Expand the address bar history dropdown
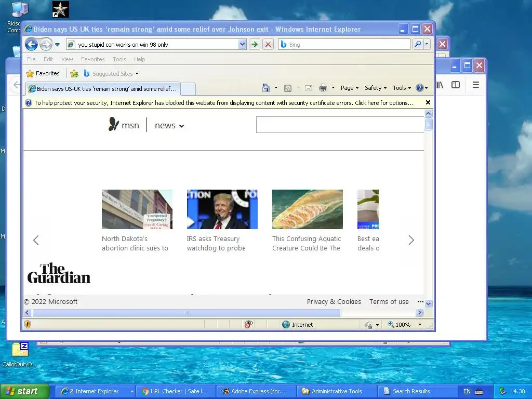 click(242, 45)
